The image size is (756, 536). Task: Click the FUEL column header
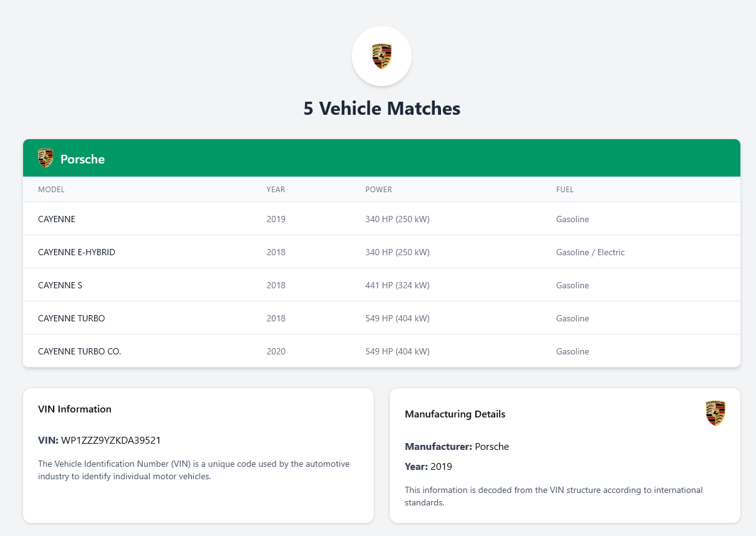pos(565,190)
